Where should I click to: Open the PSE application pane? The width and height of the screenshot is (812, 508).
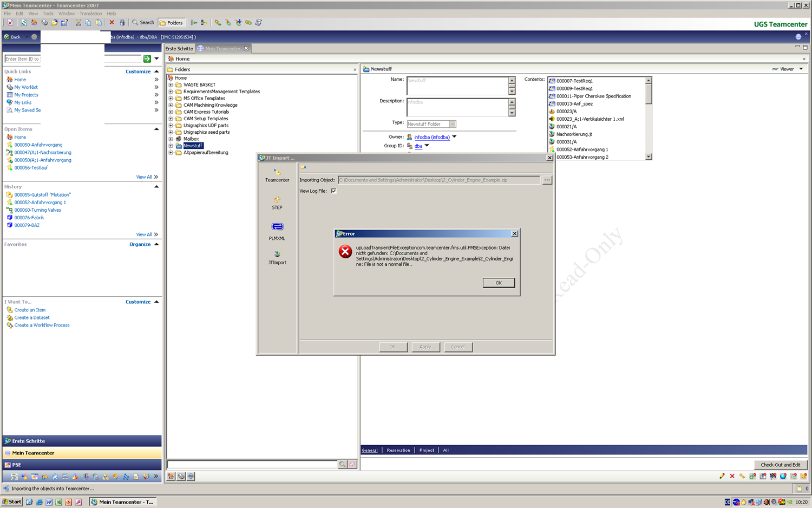point(82,465)
